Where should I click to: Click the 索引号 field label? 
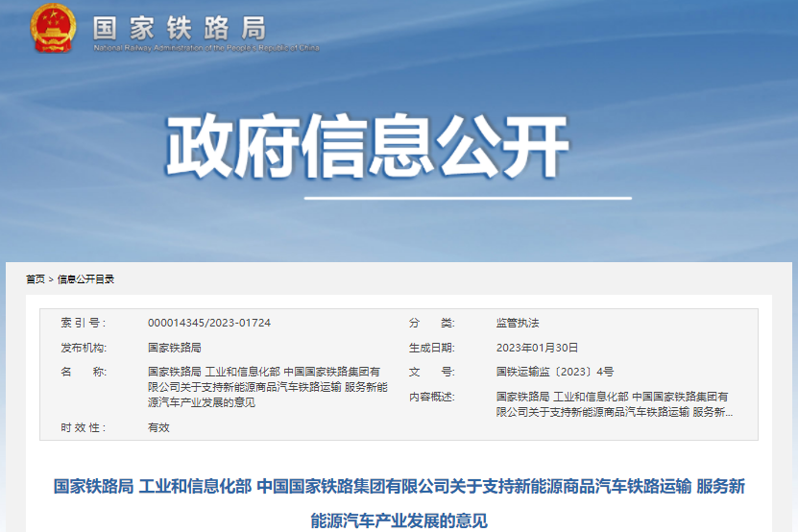tap(83, 323)
